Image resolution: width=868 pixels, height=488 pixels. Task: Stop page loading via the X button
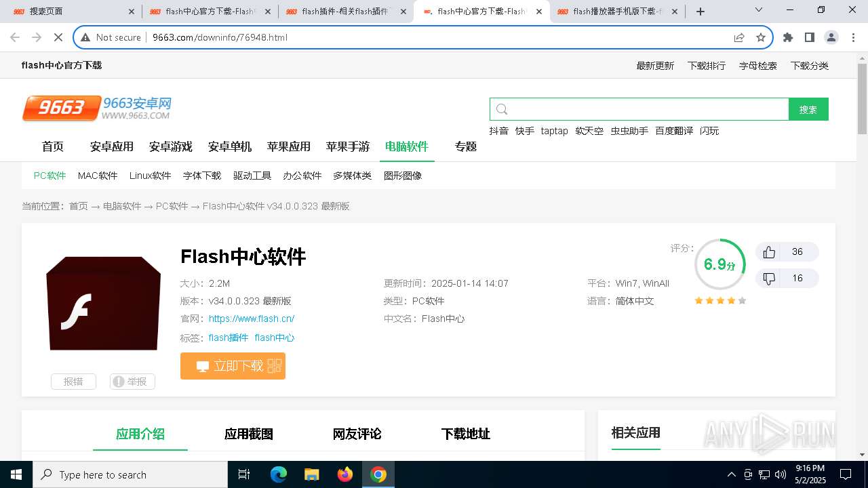(58, 37)
